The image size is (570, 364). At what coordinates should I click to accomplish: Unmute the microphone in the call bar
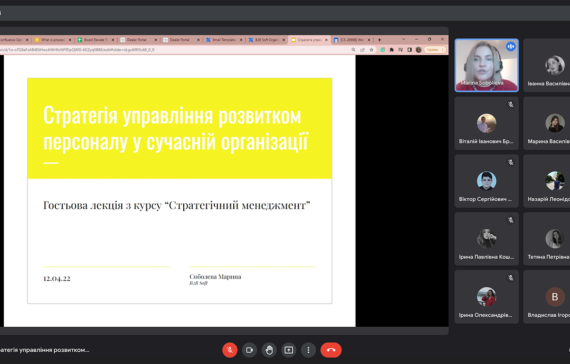click(x=230, y=350)
